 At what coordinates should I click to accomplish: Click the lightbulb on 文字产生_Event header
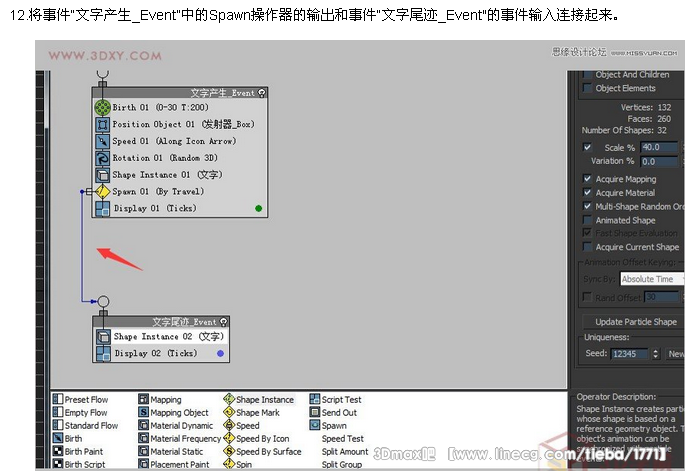click(x=262, y=93)
